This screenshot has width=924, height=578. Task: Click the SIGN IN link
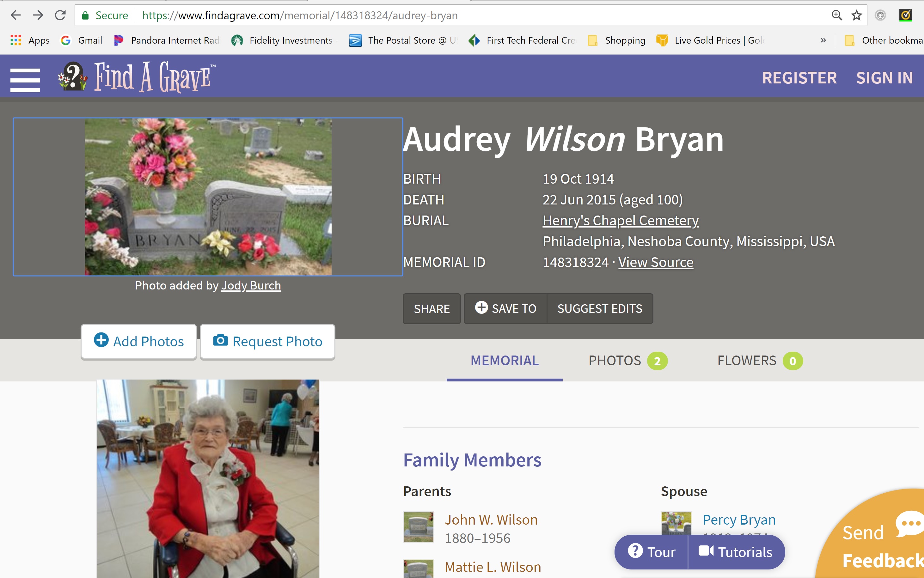[x=884, y=78]
